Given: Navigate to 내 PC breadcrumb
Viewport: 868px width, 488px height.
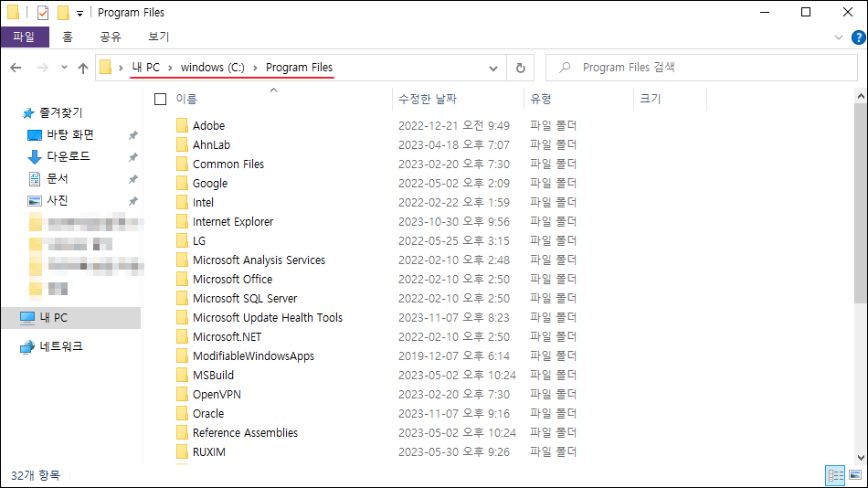Looking at the screenshot, I should pos(146,68).
